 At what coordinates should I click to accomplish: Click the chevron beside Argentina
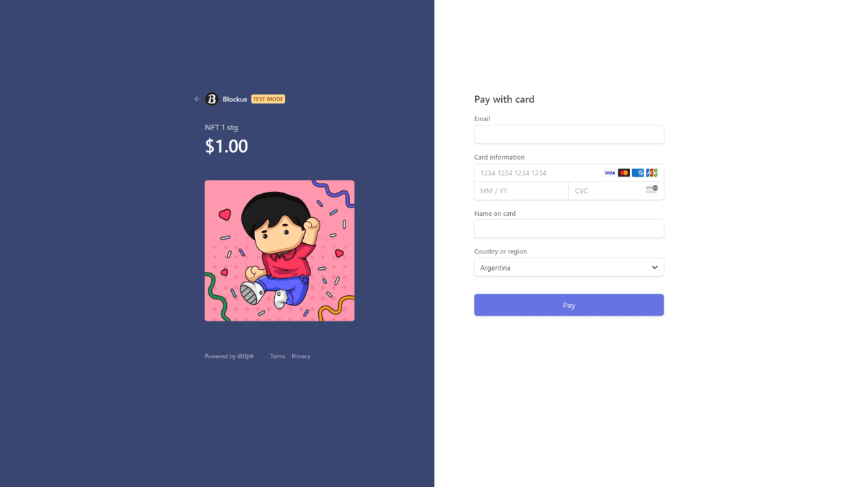[655, 267]
